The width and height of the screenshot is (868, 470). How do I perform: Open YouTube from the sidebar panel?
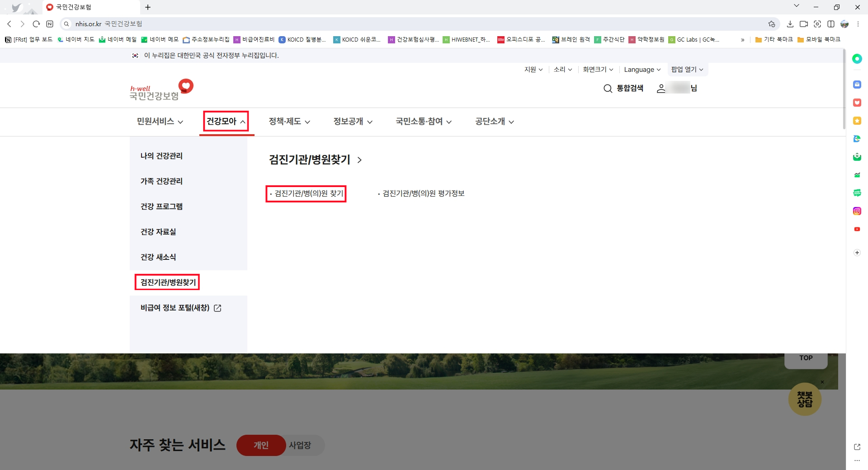click(857, 229)
